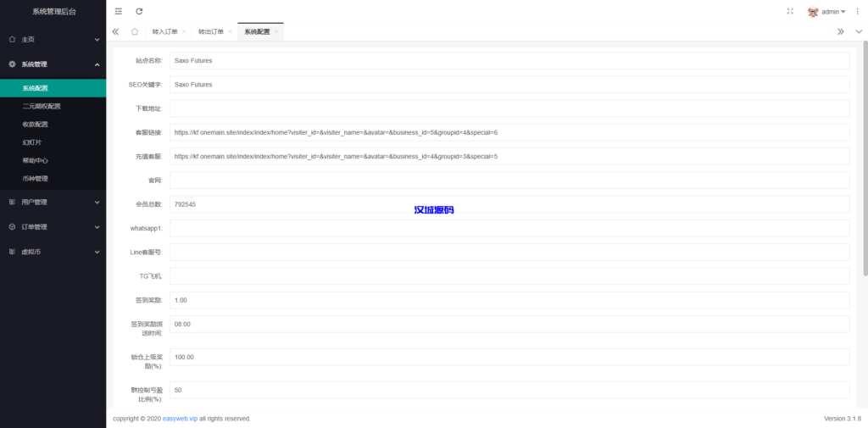
Task: Close the 转入订单 tab
Action: coord(184,31)
